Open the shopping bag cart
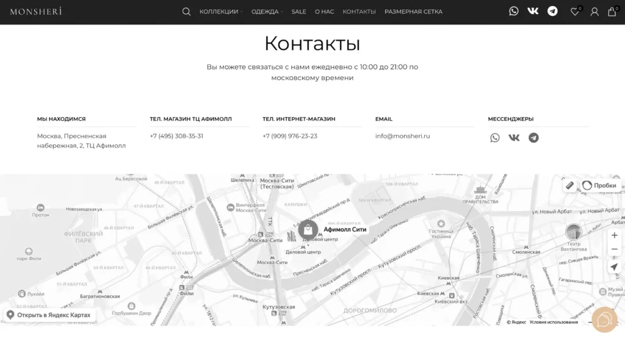This screenshot has height=364, width=625. [x=612, y=12]
